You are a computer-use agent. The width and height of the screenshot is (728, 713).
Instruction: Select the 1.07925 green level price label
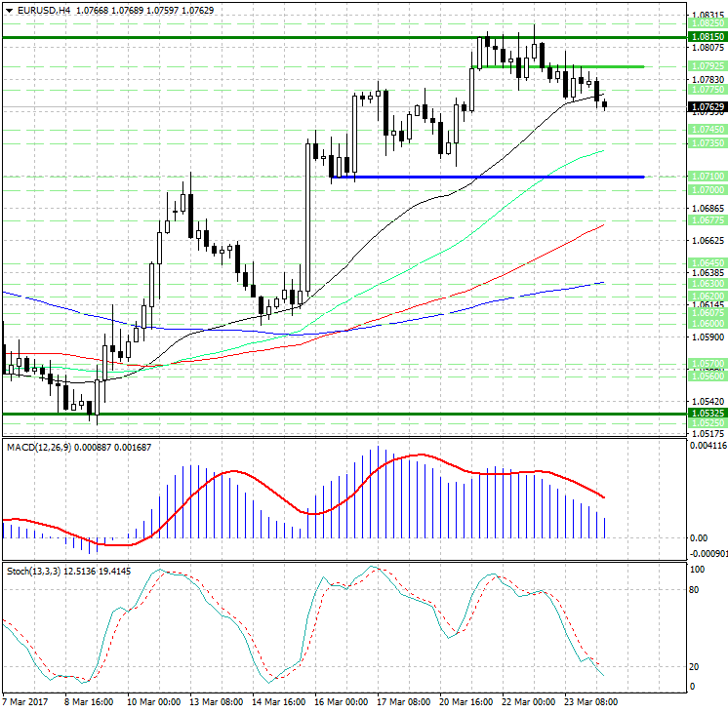707,66
